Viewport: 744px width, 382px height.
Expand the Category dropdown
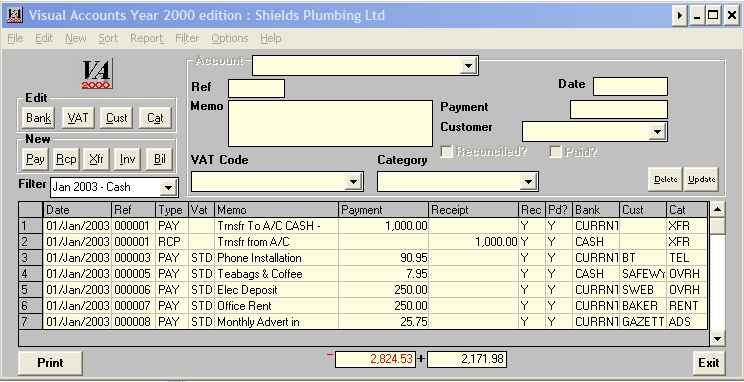tap(528, 182)
